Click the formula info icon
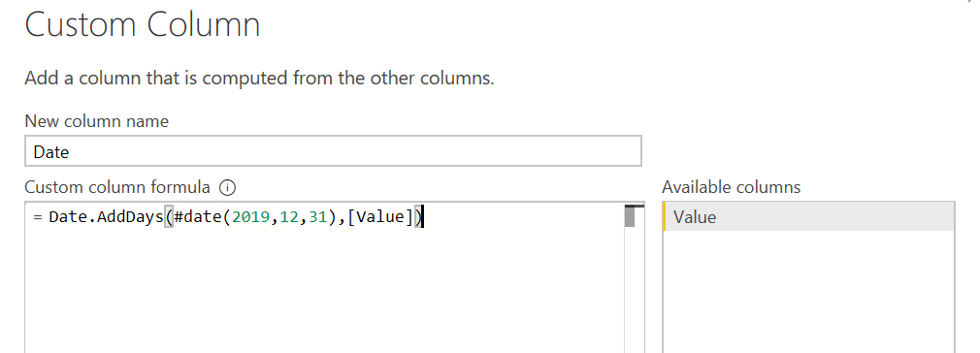Screen dimensions: 980x353 click(x=227, y=187)
